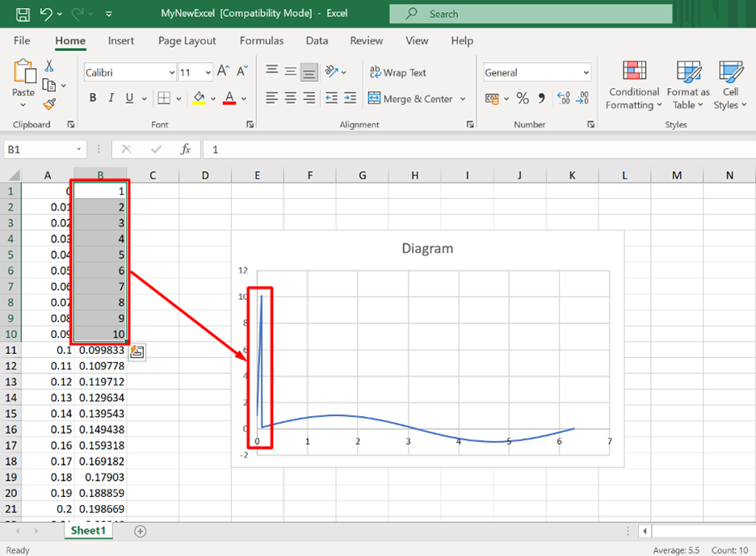Screen dimensions: 756x556
Task: Click the Save icon in title bar
Action: click(23, 14)
